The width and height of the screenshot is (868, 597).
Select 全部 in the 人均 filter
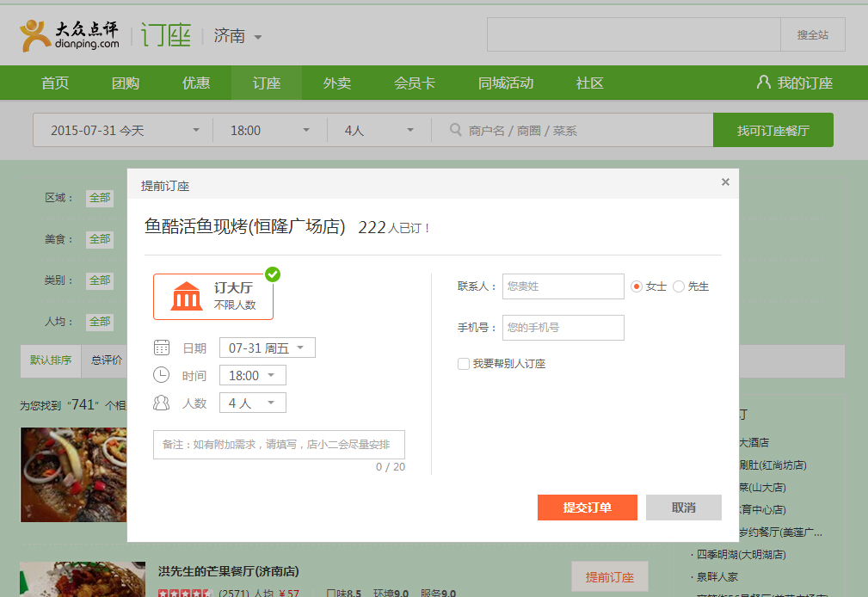click(x=100, y=322)
